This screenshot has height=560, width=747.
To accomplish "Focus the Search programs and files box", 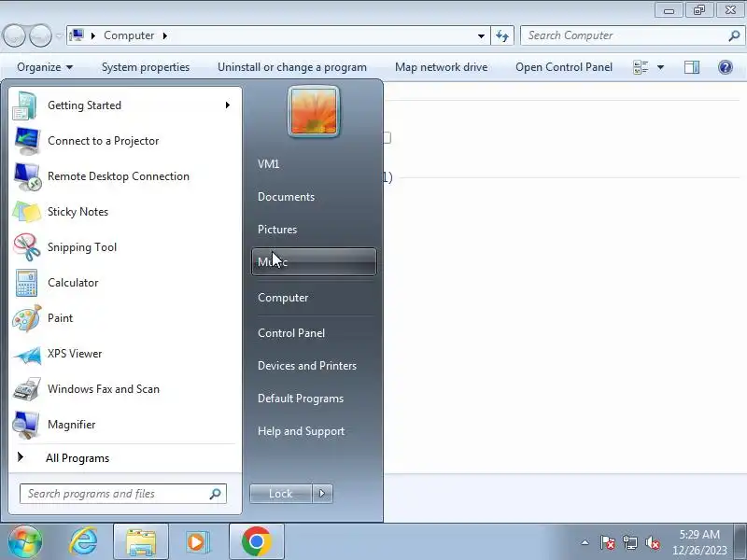I will point(123,494).
